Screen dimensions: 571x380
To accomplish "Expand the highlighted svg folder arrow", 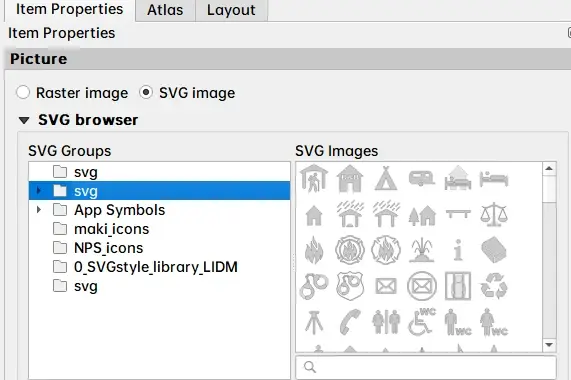I will pos(39,190).
